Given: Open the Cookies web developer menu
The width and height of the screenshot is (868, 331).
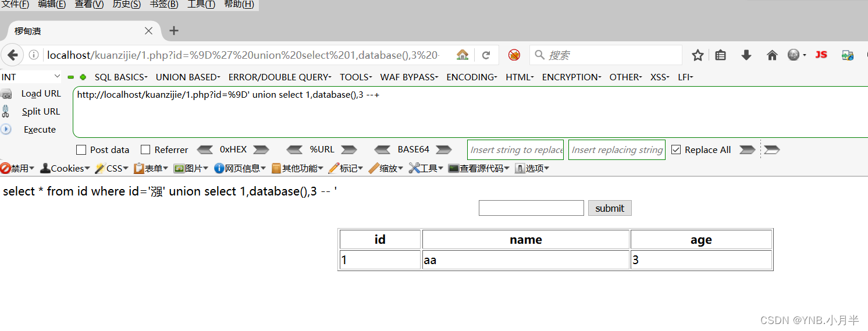Looking at the screenshot, I should point(65,169).
